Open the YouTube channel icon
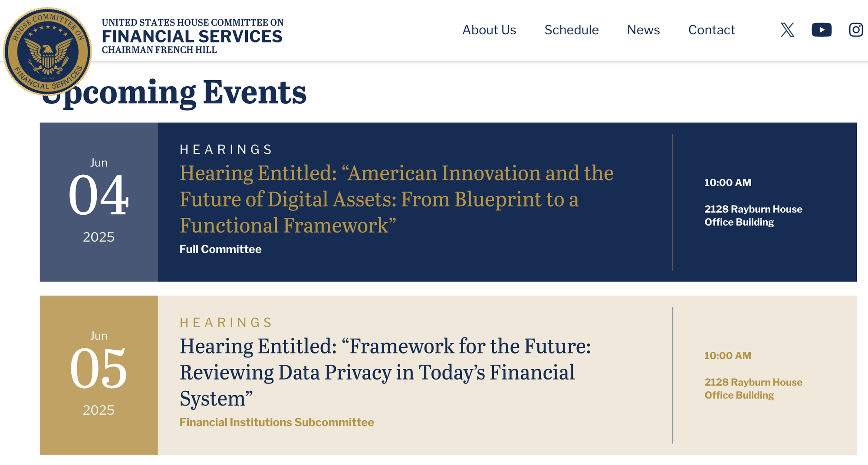 [x=822, y=30]
